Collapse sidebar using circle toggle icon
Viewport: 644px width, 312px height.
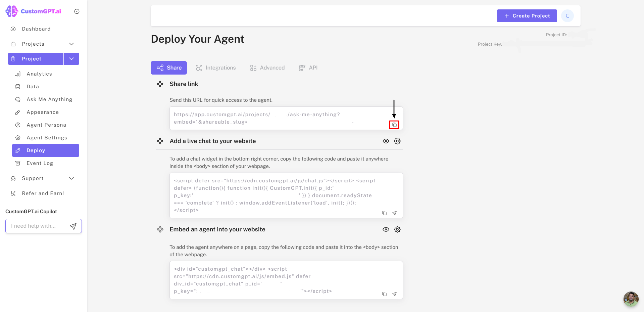77,11
